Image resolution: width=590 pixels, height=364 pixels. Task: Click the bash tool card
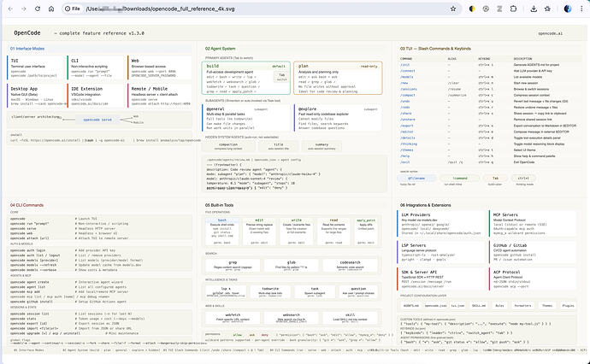coord(222,232)
